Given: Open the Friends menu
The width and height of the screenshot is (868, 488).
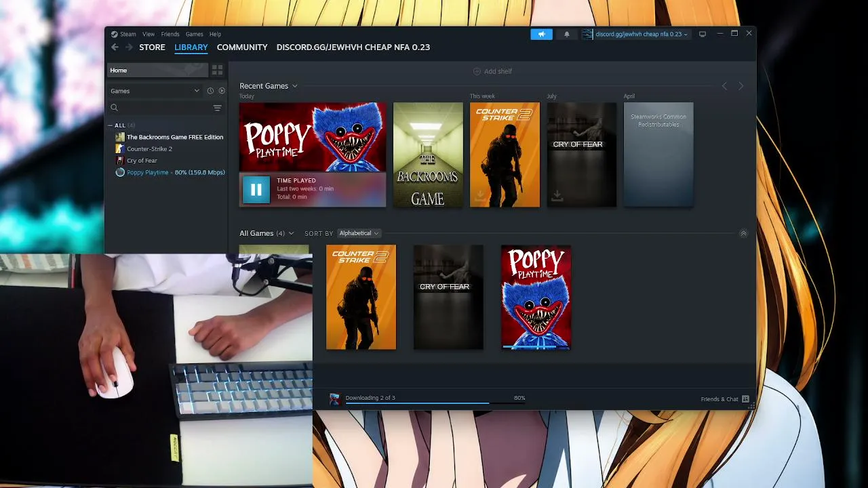Looking at the screenshot, I should (170, 34).
